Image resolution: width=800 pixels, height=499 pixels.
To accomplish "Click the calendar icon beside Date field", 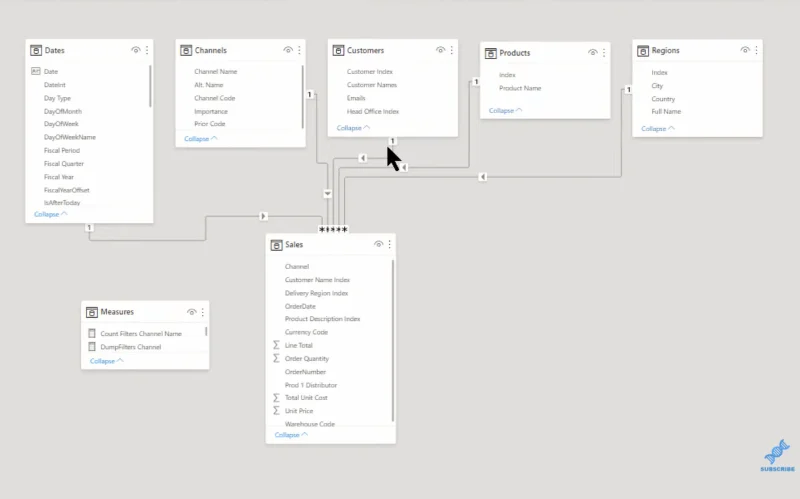I will click(36, 71).
